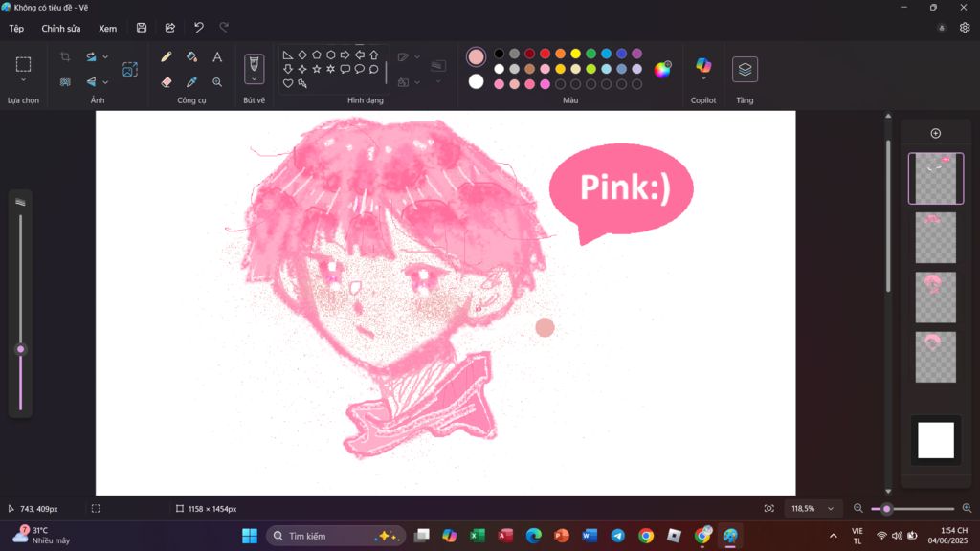Expand the Selection tool dropdown
The height and width of the screenshot is (551, 980).
pyautogui.click(x=23, y=80)
